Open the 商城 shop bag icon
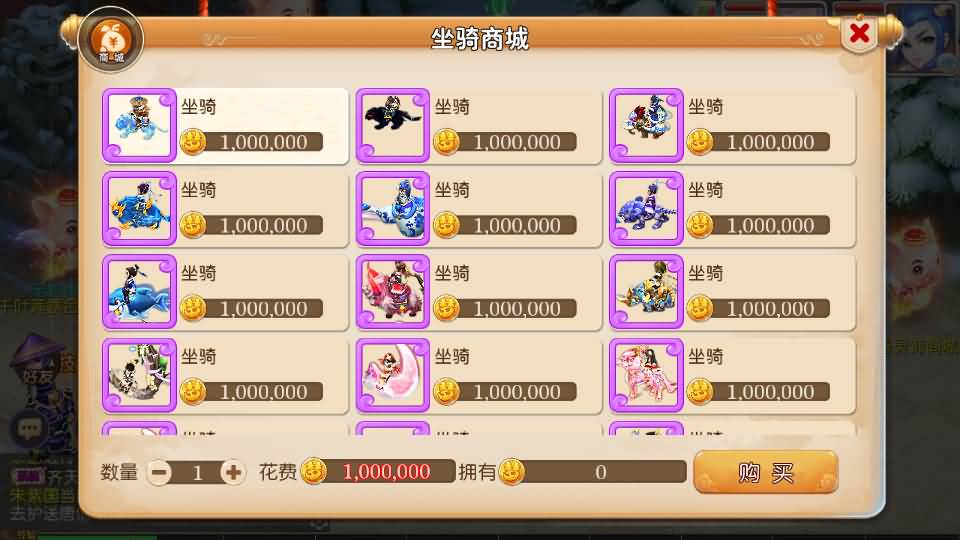This screenshot has width=960, height=540. (111, 39)
